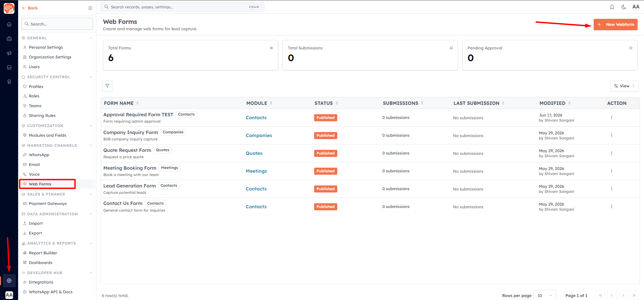
Task: Sort by Last Submission column
Action: (x=479, y=103)
